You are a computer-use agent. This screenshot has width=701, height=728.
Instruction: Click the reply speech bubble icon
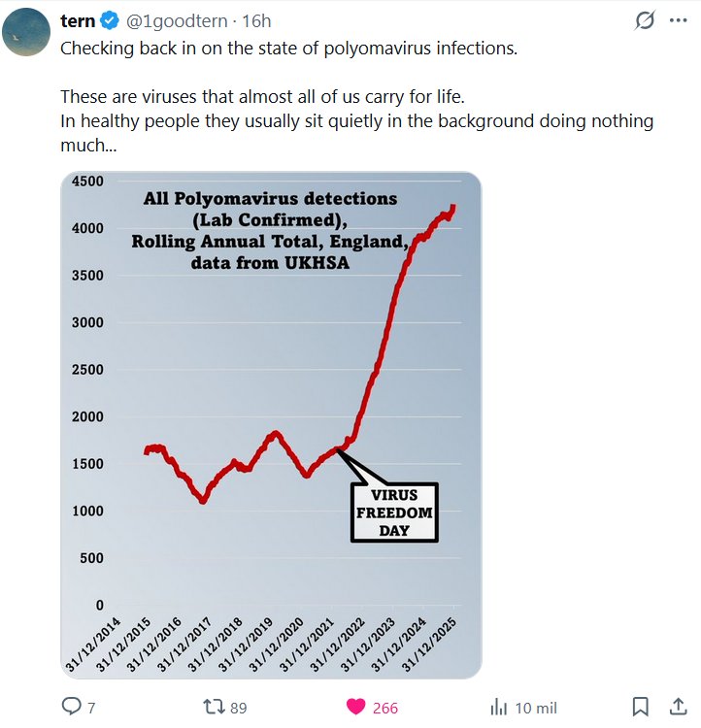point(71,707)
